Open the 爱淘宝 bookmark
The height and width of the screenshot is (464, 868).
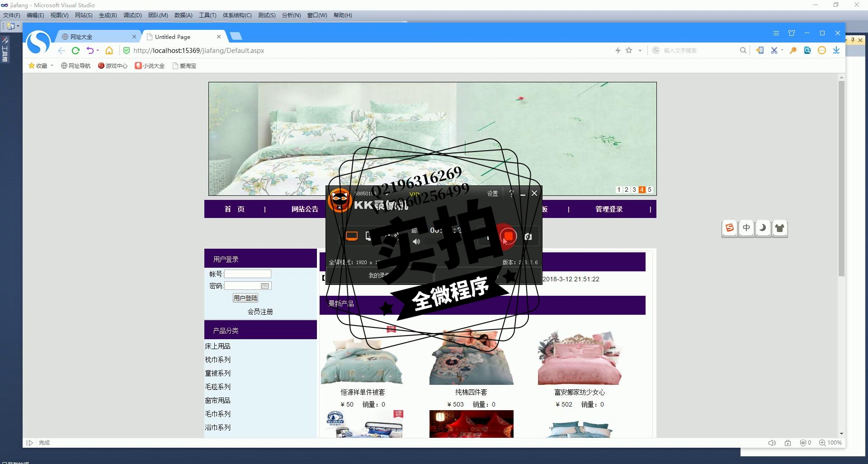click(x=184, y=66)
